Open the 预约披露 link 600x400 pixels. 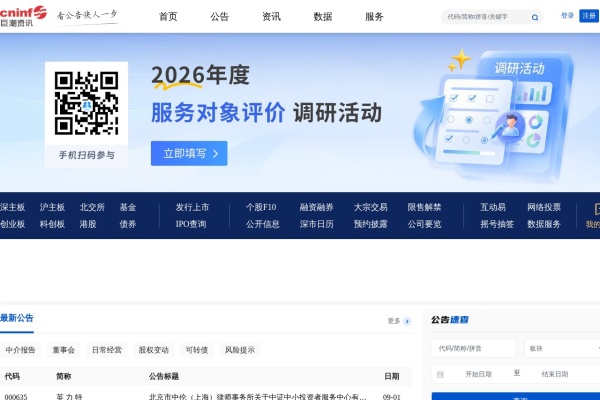(371, 224)
